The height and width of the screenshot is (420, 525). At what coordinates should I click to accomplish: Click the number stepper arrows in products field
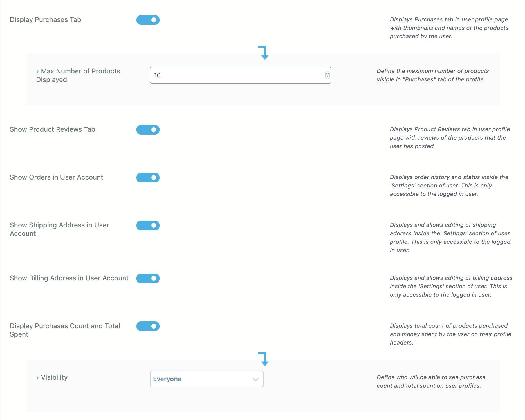[327, 75]
